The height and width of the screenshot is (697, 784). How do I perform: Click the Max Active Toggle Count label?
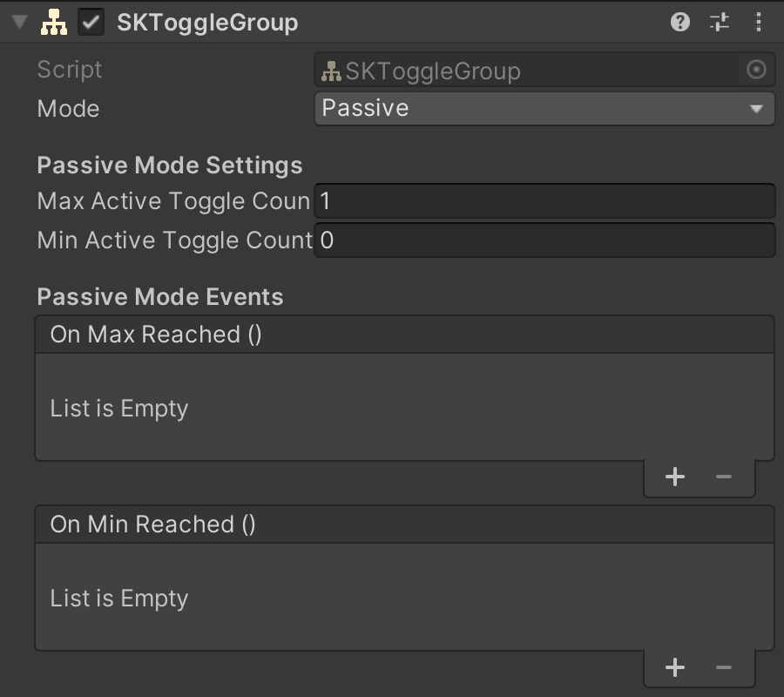[173, 201]
